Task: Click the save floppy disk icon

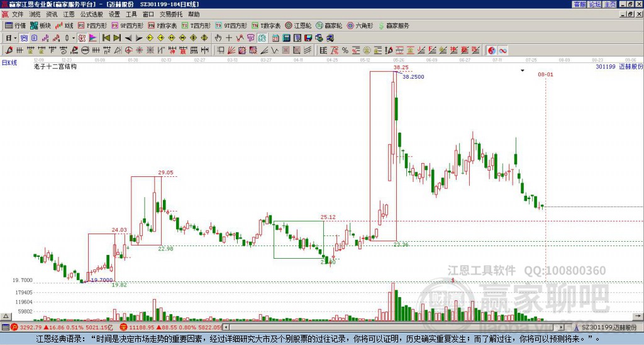Action: coord(308,38)
